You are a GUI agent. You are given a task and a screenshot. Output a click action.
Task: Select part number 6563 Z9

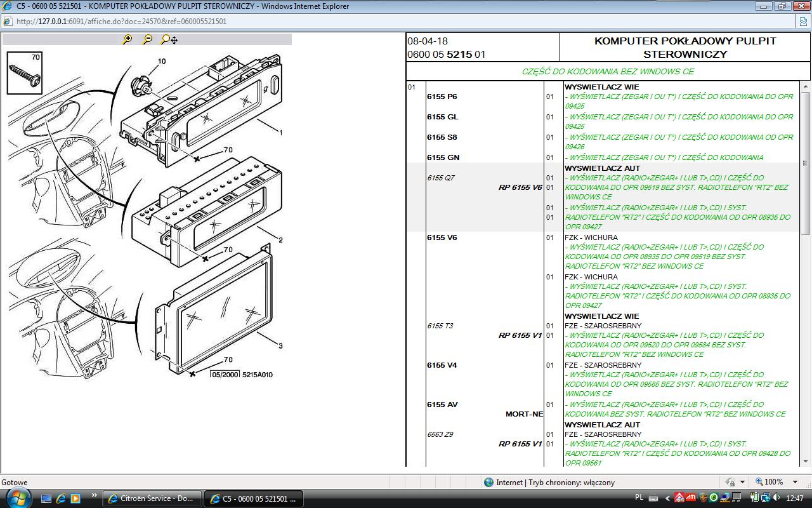click(x=440, y=434)
